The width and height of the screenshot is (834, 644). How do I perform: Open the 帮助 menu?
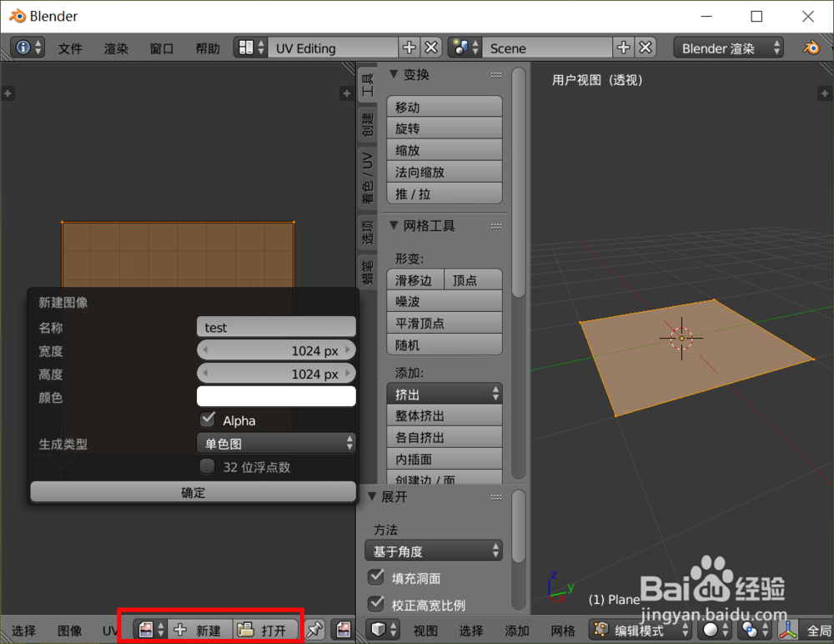[x=208, y=48]
